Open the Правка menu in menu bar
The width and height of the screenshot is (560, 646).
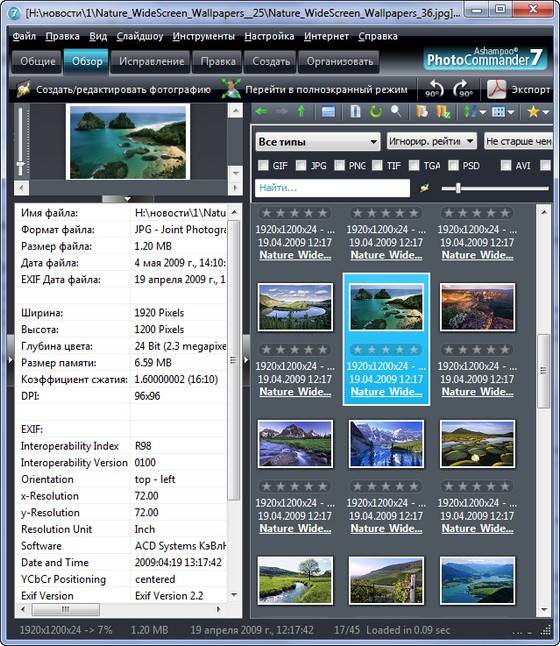click(x=63, y=36)
